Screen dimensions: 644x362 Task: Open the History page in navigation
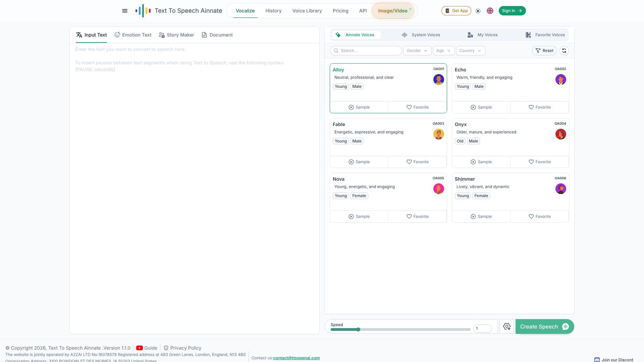click(x=273, y=11)
